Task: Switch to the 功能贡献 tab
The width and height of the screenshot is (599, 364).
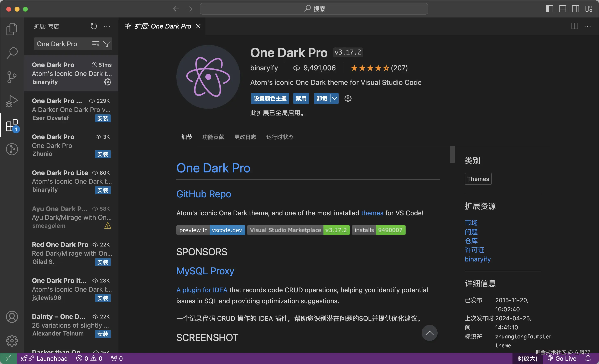Action: (x=213, y=137)
